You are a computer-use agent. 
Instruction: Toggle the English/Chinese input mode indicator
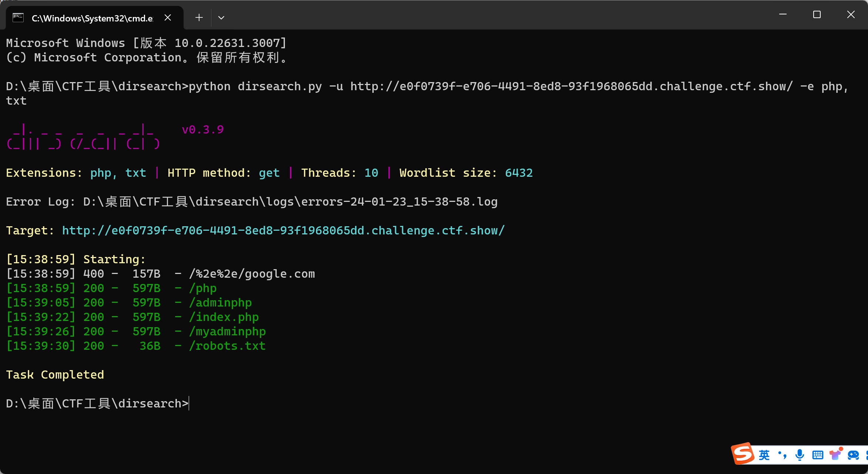(x=764, y=455)
